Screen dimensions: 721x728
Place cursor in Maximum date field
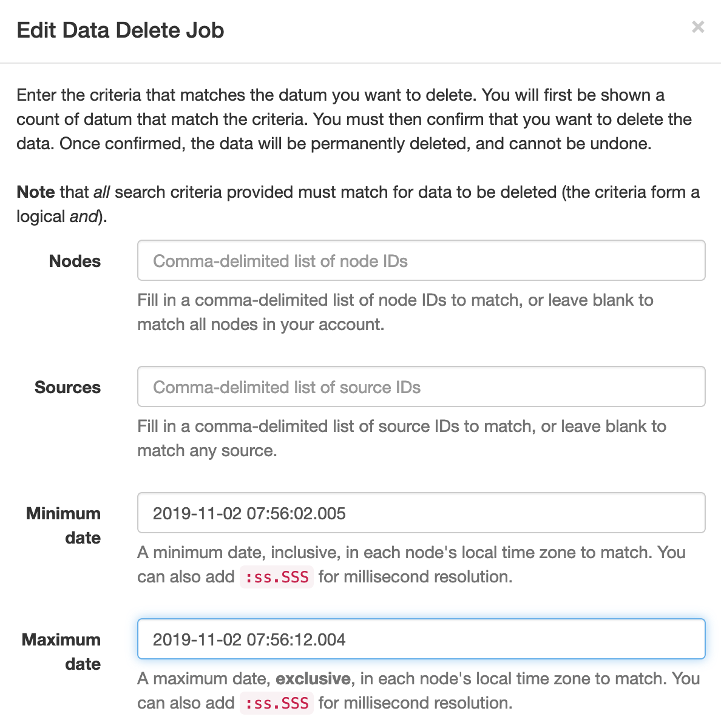(421, 639)
